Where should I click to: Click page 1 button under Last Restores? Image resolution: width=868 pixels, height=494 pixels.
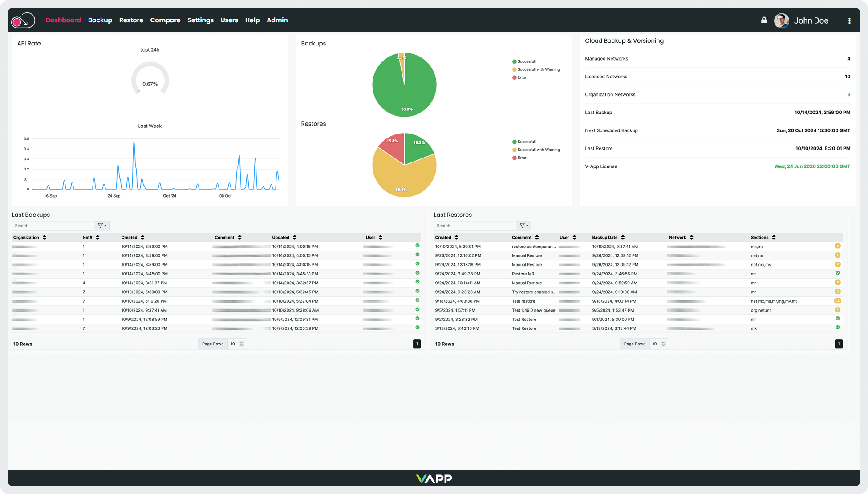(x=839, y=344)
